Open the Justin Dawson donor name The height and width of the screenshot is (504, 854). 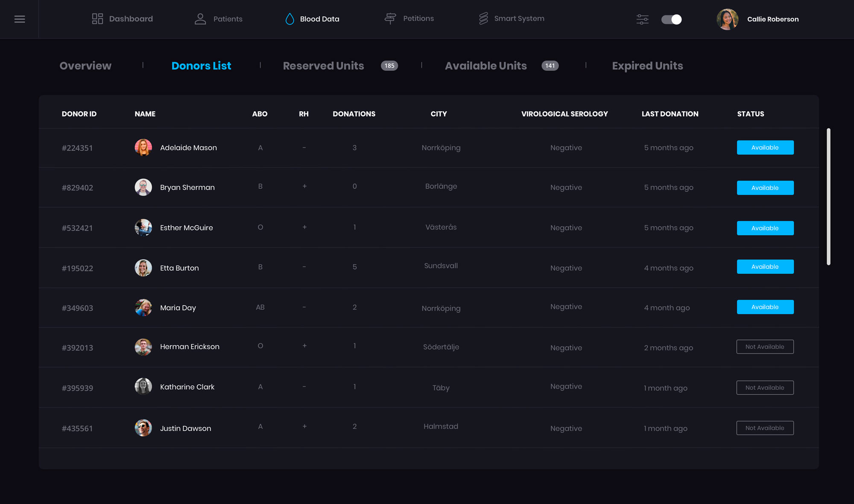tap(185, 428)
